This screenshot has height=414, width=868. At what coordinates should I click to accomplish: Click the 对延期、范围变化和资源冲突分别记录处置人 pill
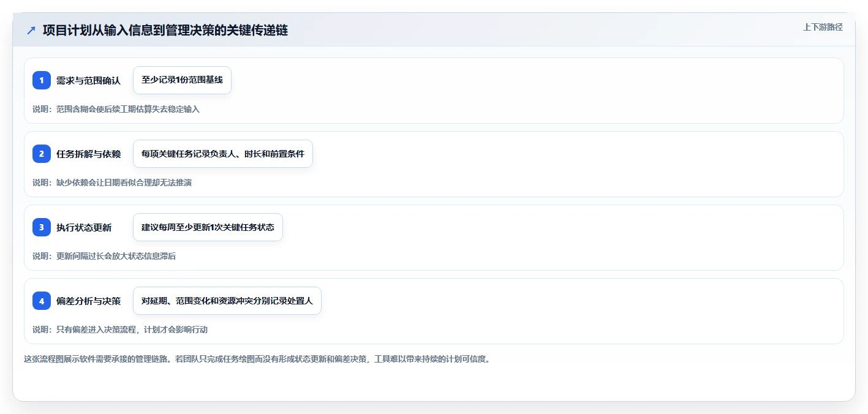(x=227, y=301)
